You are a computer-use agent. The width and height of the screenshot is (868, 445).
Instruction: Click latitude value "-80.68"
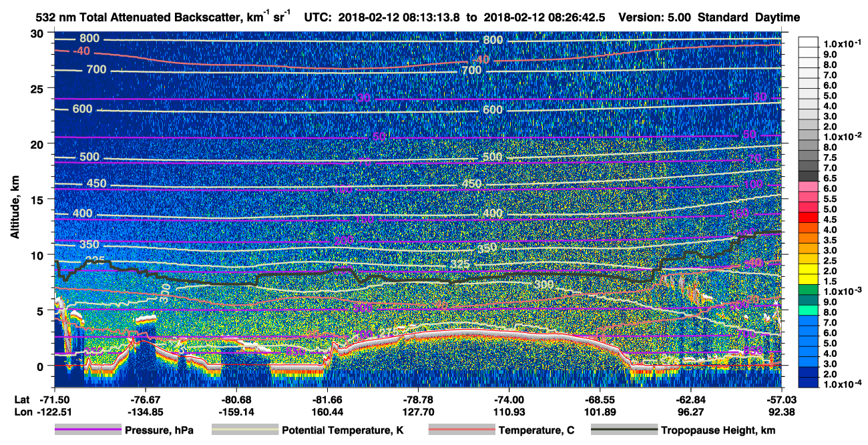click(x=236, y=400)
